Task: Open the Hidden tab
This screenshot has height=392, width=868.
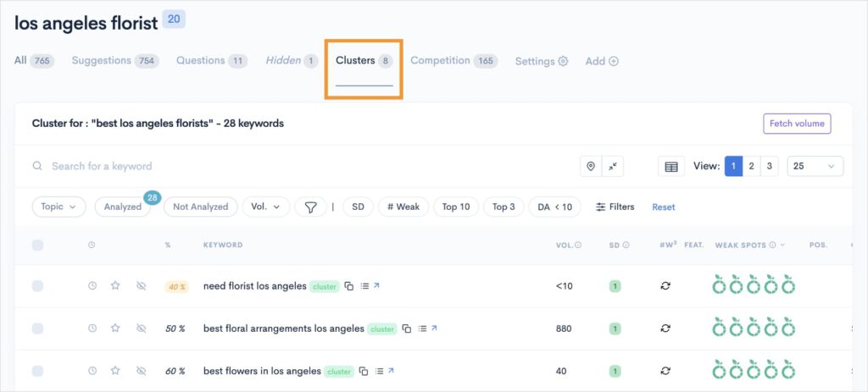Action: (x=292, y=61)
